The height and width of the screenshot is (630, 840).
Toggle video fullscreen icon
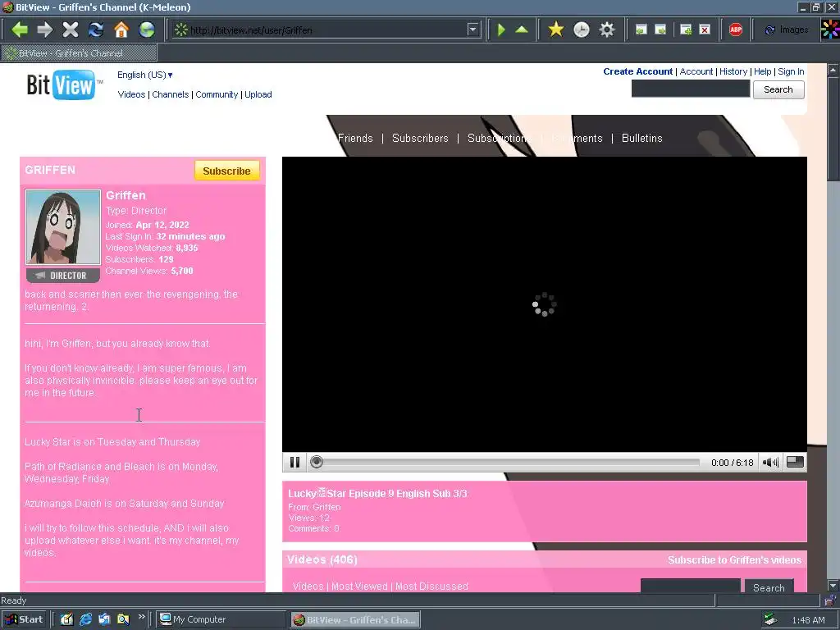click(795, 462)
